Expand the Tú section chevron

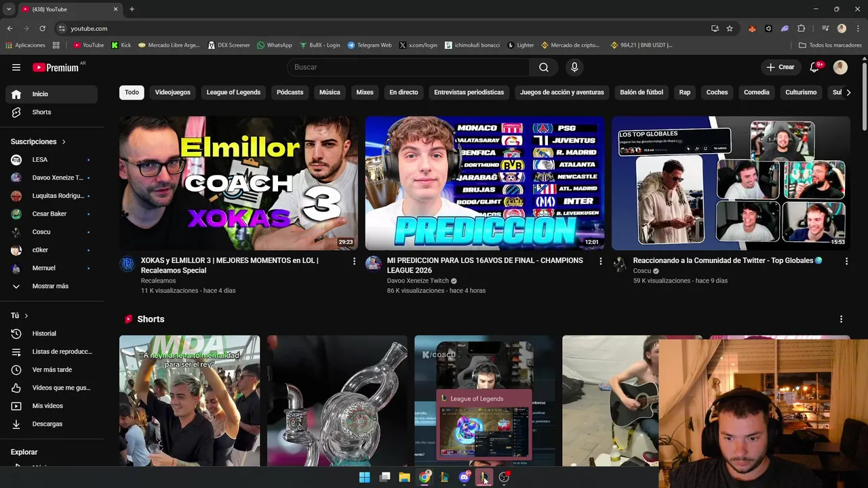pos(26,316)
